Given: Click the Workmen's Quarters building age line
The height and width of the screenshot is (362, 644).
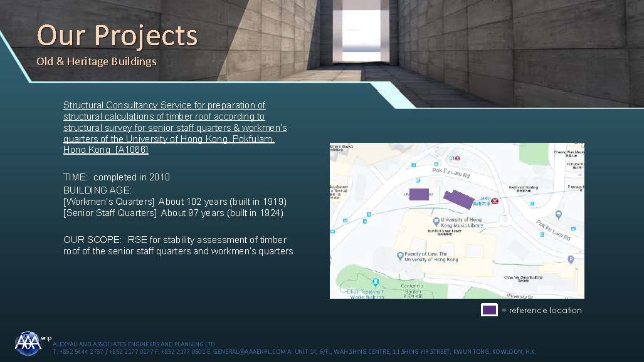Looking at the screenshot, I should [175, 202].
